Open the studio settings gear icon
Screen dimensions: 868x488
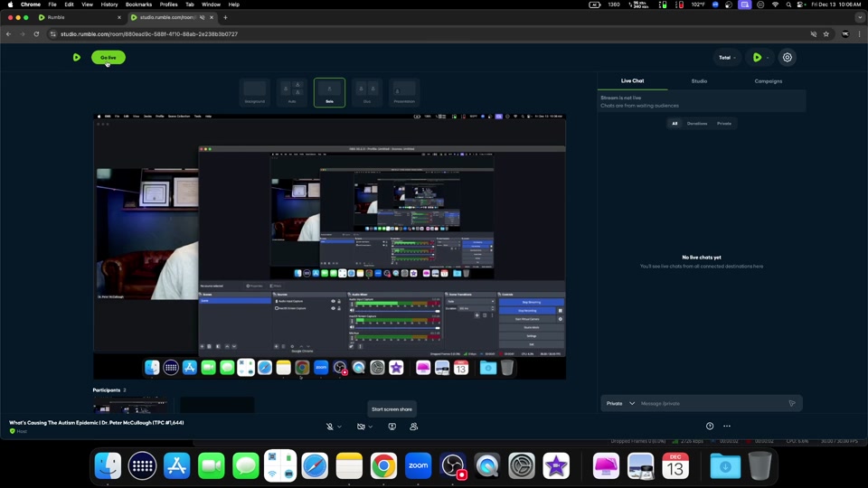pos(788,58)
